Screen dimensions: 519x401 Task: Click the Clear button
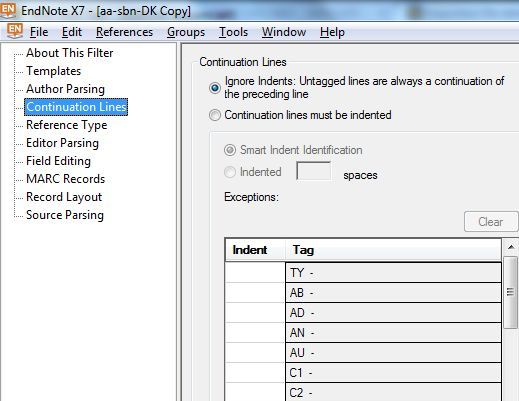(491, 222)
